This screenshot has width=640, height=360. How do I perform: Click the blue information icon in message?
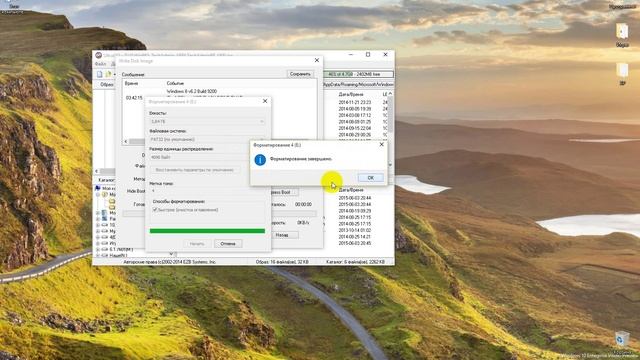(260, 160)
